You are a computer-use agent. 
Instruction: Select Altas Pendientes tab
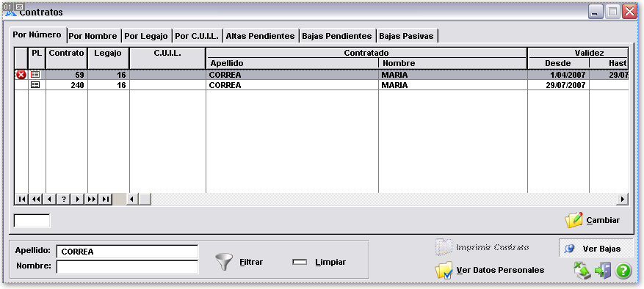pyautogui.click(x=261, y=36)
